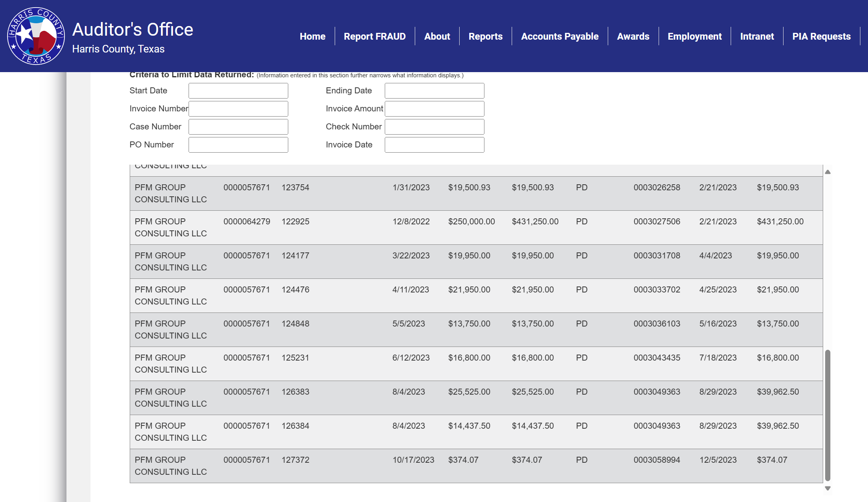Select the Case Number field

coord(238,127)
